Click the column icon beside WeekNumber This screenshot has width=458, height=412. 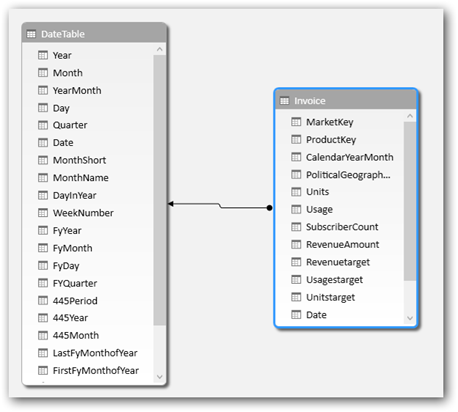43,213
